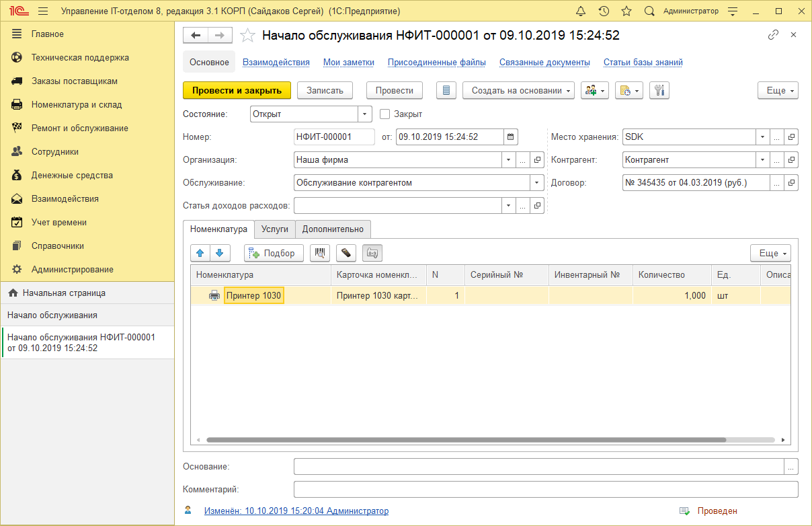Open the Связанные документы link
This screenshot has height=526, width=812.
(544, 62)
